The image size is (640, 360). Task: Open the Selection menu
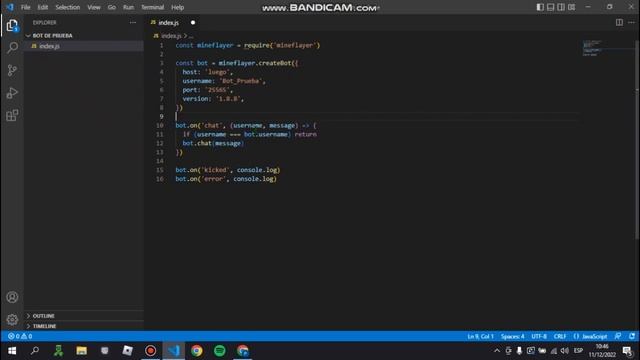coord(68,7)
